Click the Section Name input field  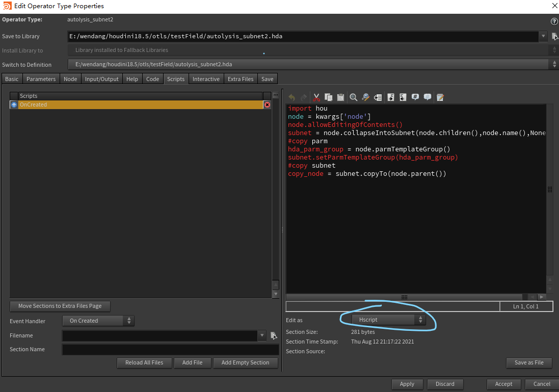170,350
